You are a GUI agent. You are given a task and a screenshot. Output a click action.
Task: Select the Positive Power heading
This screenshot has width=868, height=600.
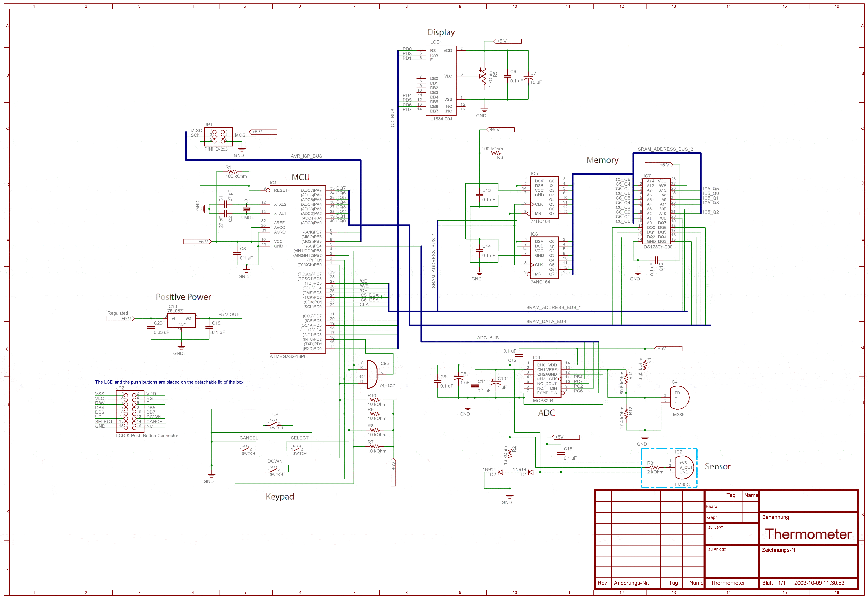click(x=183, y=297)
